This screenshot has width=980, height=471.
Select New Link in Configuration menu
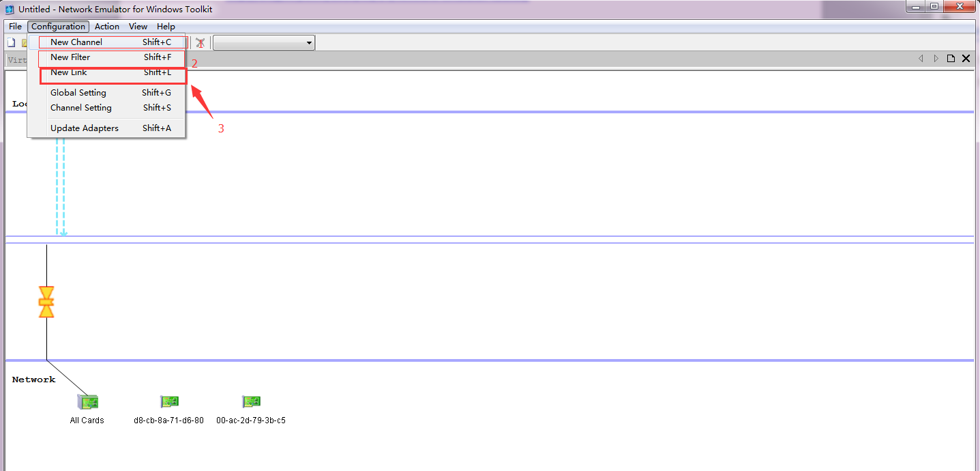(69, 72)
